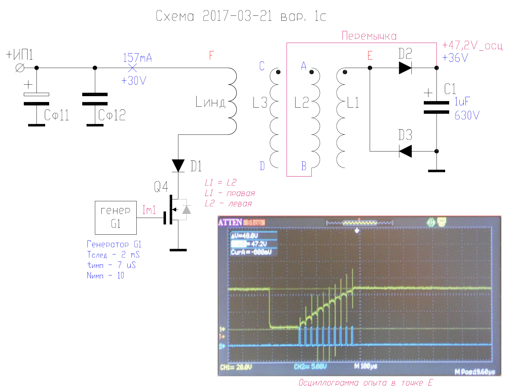This screenshot has width=532, height=392.
Task: Click the 'Сф12' capacitor label
Action: tap(112, 115)
